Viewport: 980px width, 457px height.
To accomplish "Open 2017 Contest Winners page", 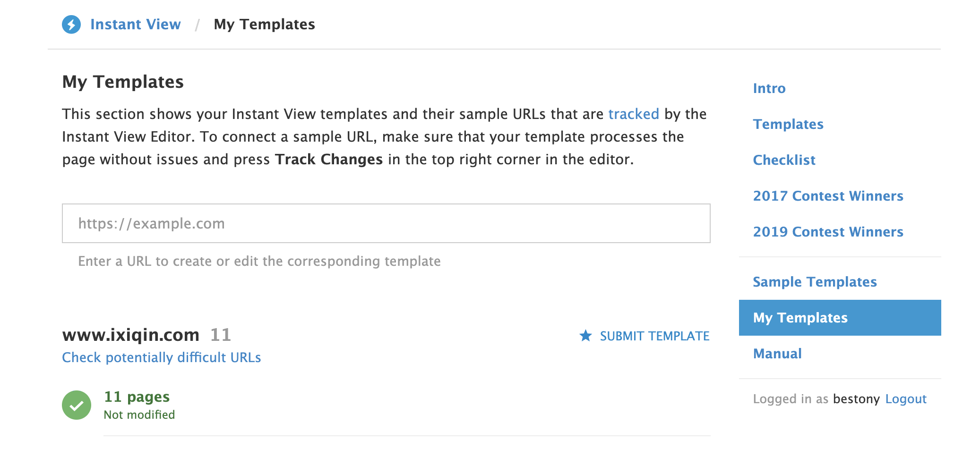I will (x=828, y=196).
